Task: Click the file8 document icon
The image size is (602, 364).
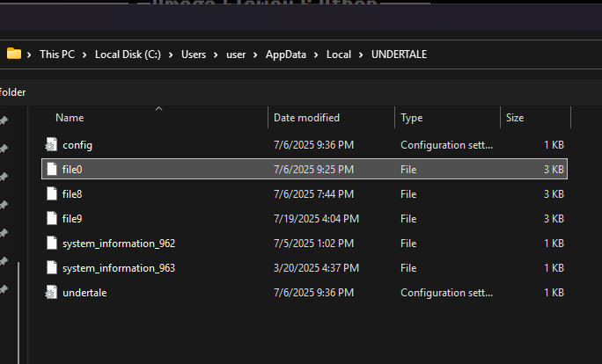Action: pos(50,193)
